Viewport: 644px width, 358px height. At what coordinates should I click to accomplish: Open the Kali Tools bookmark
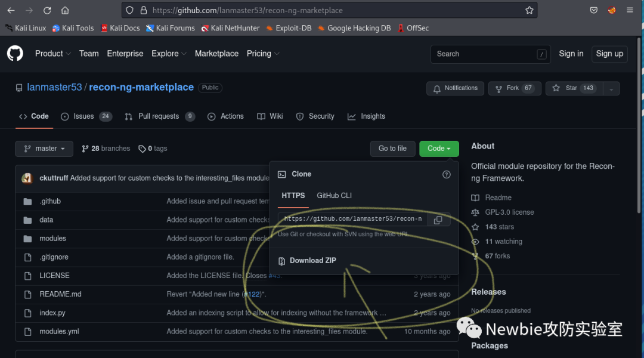(x=73, y=28)
